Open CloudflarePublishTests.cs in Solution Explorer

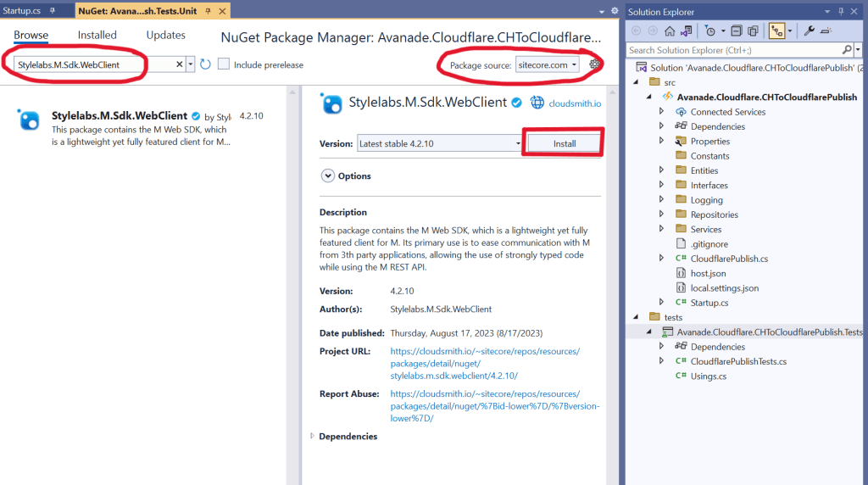click(x=738, y=361)
